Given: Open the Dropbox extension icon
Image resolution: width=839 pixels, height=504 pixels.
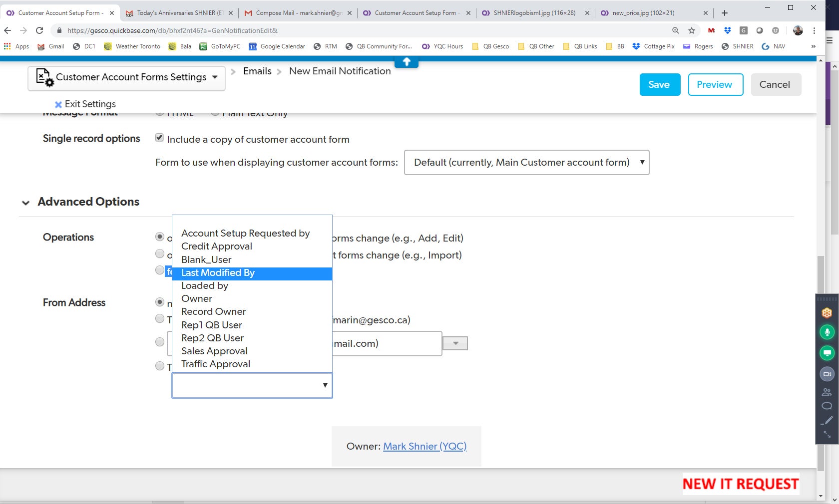Looking at the screenshot, I should pos(728,30).
